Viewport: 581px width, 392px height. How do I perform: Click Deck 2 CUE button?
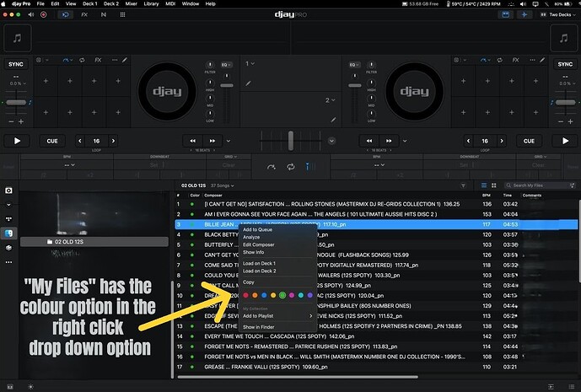click(529, 141)
